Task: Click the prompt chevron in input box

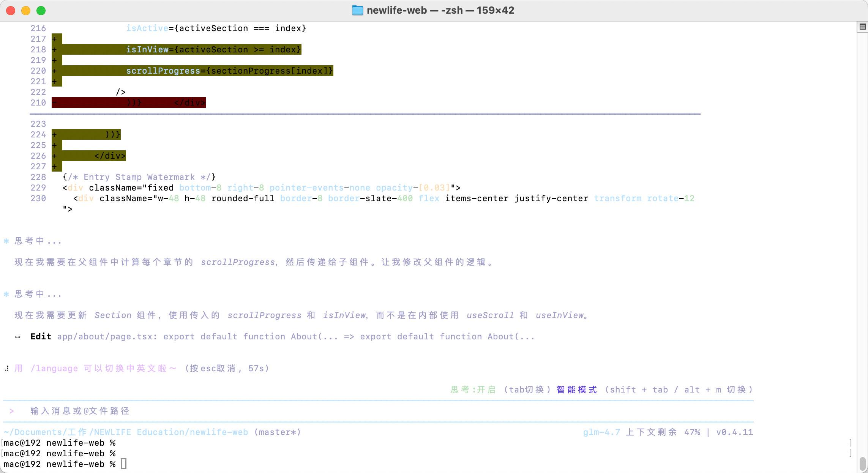Action: point(11,411)
